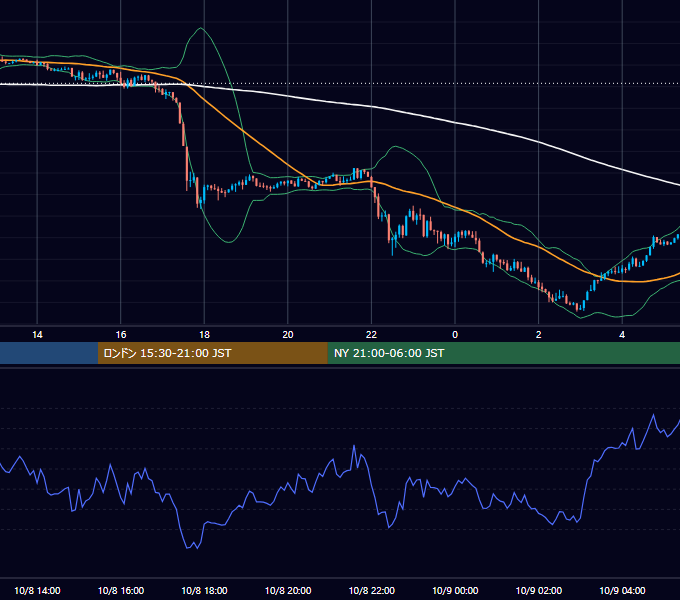Click the 2 hour label on price chart

click(x=539, y=335)
